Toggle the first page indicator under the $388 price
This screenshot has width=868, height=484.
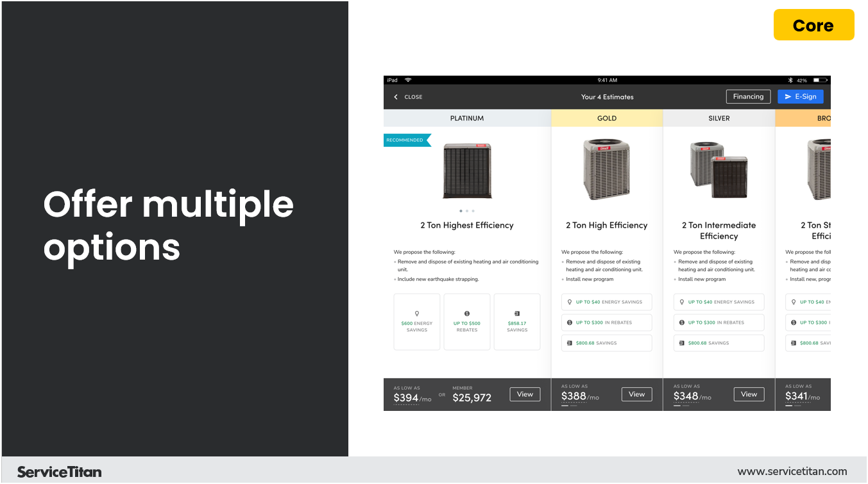565,406
